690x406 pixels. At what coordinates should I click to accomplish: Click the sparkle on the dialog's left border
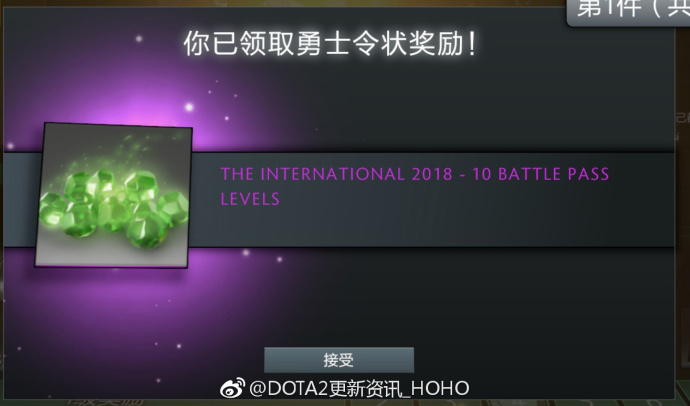[x=10, y=146]
